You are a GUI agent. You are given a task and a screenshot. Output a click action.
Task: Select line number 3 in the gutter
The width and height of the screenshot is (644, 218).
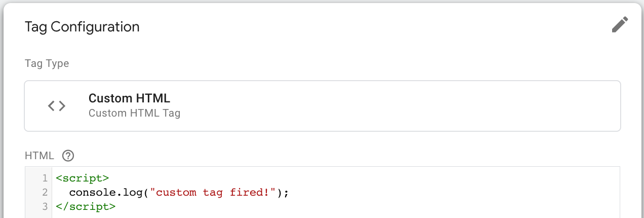pyautogui.click(x=45, y=207)
